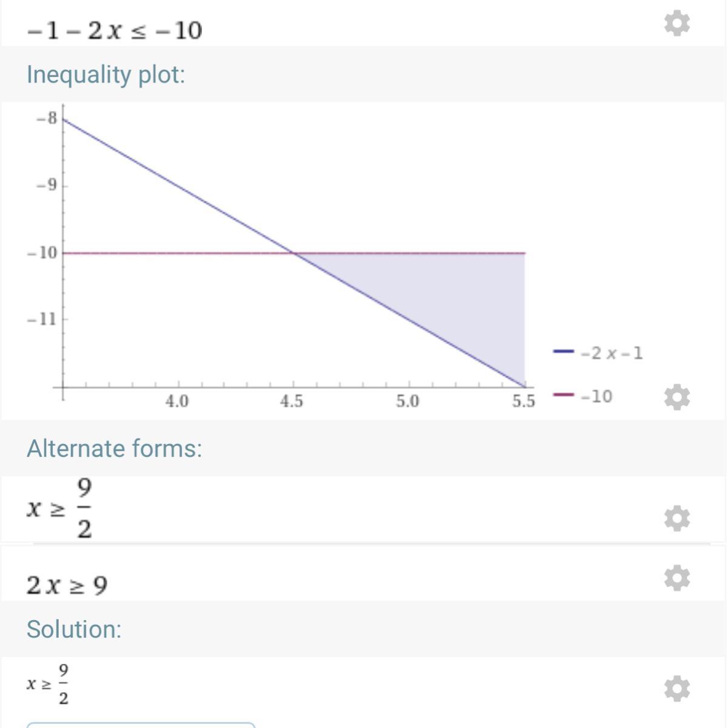The height and width of the screenshot is (728, 727).
Task: Click the purple −10 legend line swatch
Action: pyautogui.click(x=563, y=395)
